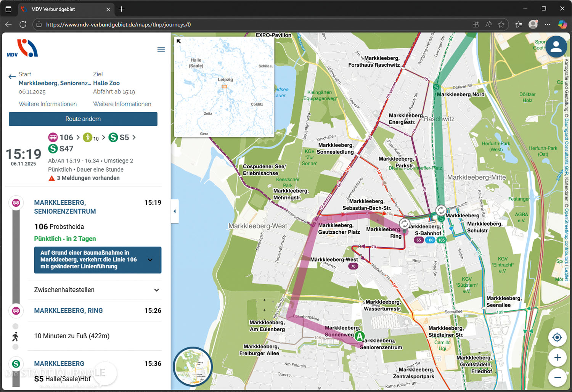
Task: Open the user account profile icon
Action: (x=556, y=47)
